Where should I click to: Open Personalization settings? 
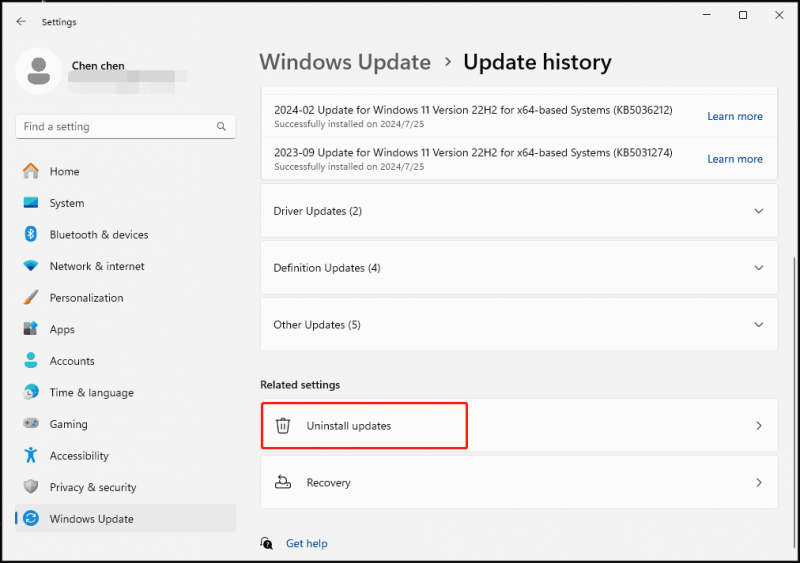126,298
